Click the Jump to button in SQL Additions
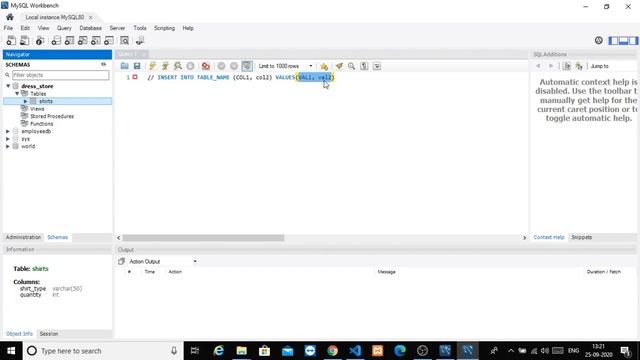This screenshot has height=360, width=640. [x=599, y=66]
